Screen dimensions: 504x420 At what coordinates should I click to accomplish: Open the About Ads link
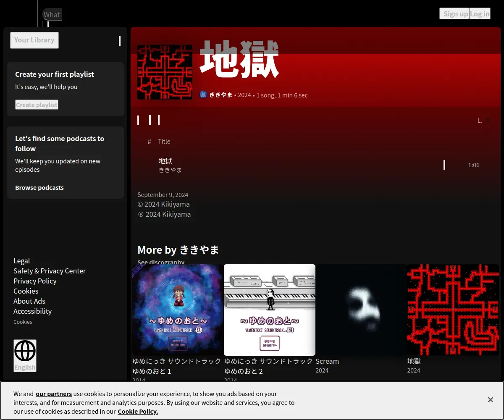tap(29, 301)
